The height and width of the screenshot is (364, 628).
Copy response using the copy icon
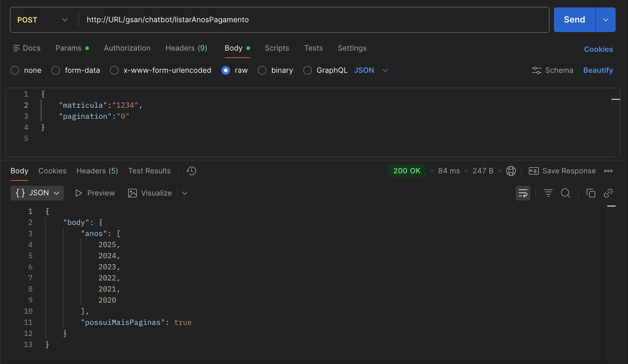(591, 193)
